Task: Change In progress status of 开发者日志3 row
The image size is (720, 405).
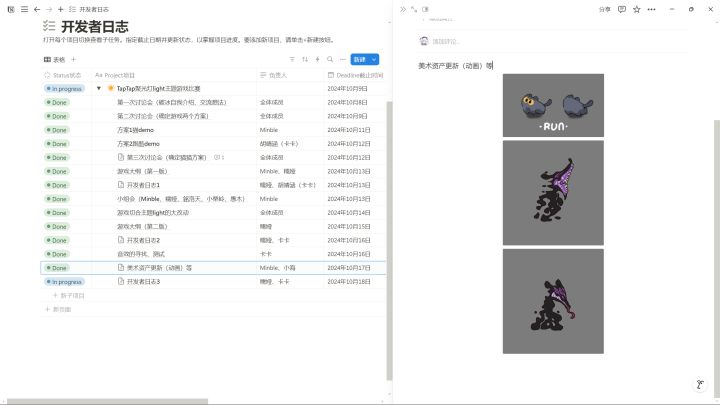Action: 64,281
